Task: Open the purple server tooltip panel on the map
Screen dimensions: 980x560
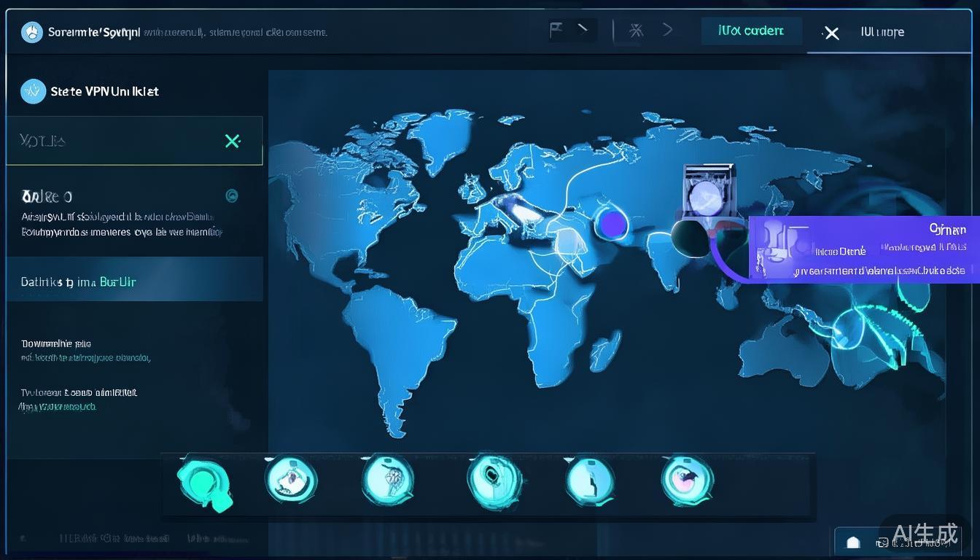Action: click(x=864, y=249)
